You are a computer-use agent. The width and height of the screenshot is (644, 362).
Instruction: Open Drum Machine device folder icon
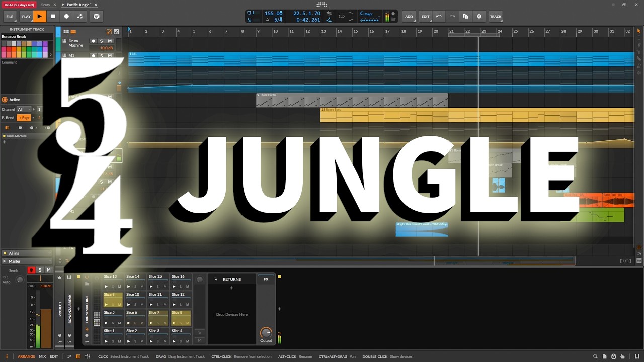tap(87, 284)
